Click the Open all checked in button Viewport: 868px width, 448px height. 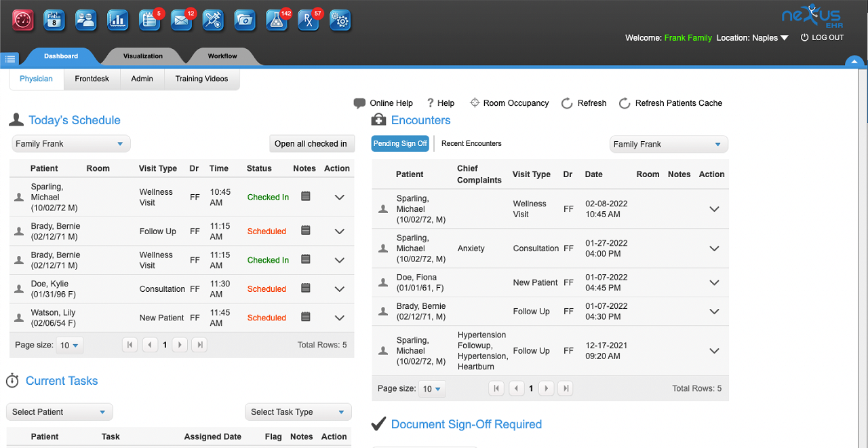(311, 143)
